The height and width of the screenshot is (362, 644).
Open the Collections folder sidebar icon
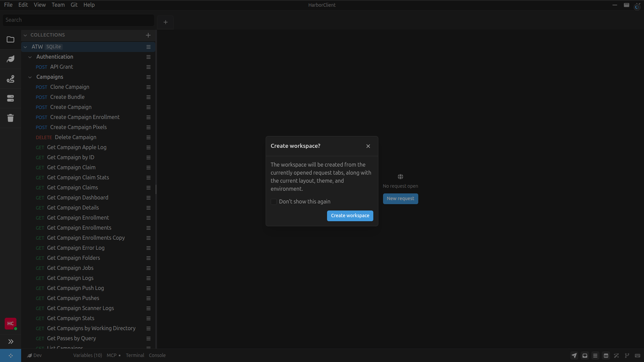click(11, 39)
